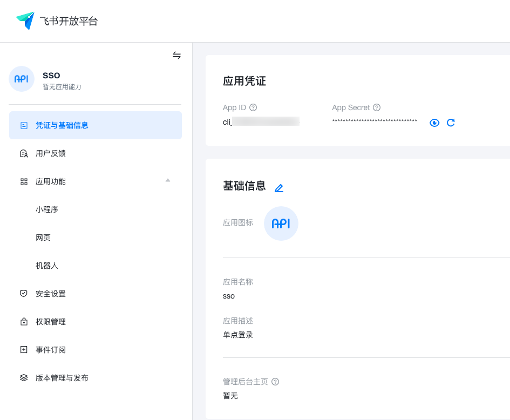Select the 应用功能 menu group
Screen dimensions: 510x420
click(x=51, y=181)
